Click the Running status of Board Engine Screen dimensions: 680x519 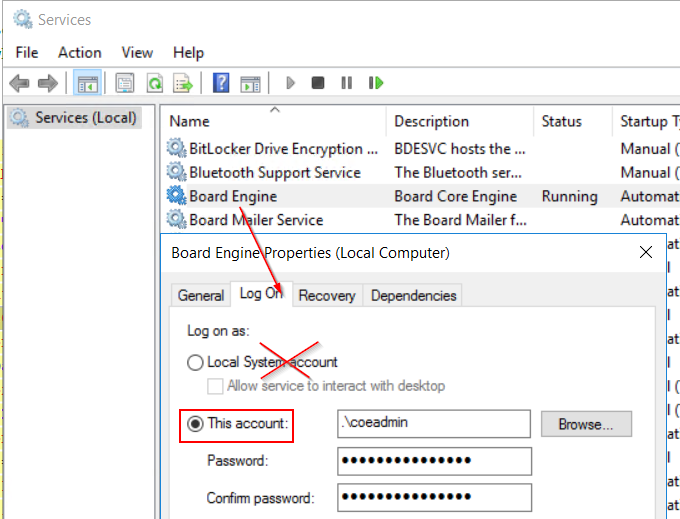[x=569, y=196]
